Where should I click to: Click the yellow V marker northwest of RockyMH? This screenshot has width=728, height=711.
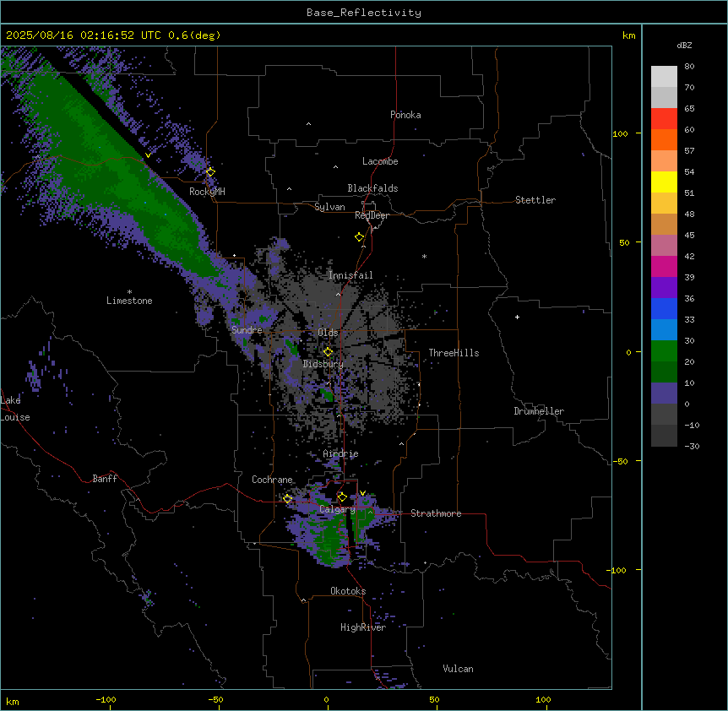pos(148,155)
